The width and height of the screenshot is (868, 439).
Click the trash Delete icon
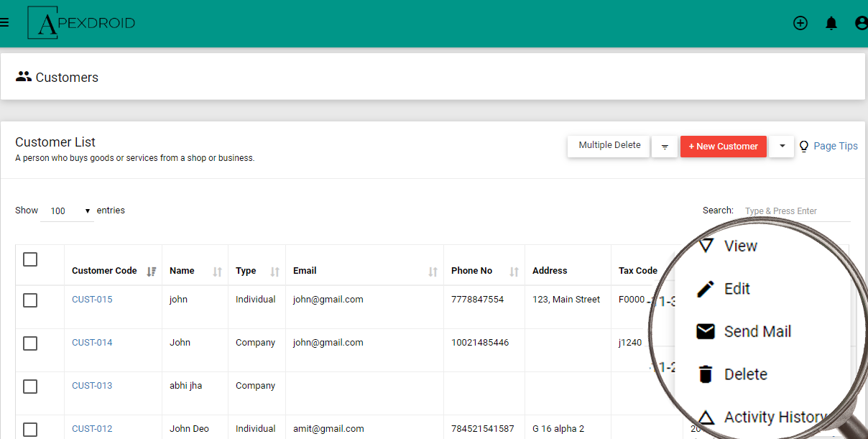(x=706, y=374)
